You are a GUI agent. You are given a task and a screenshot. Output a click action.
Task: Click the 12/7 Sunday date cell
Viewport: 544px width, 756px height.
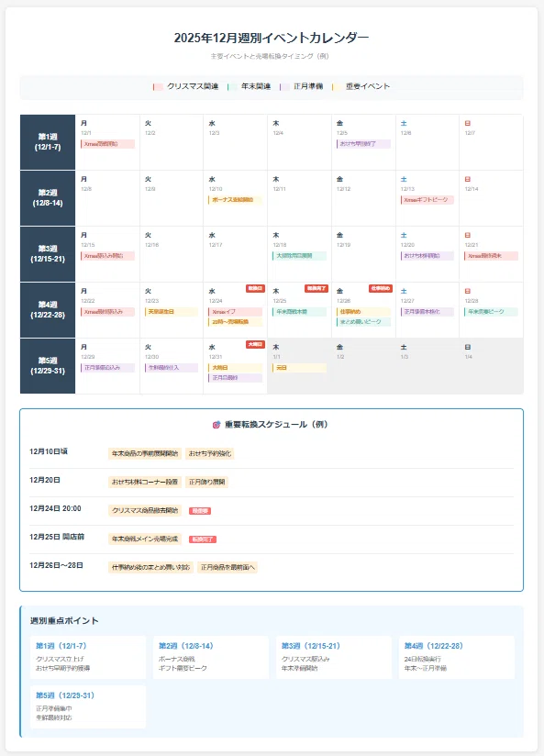492,142
